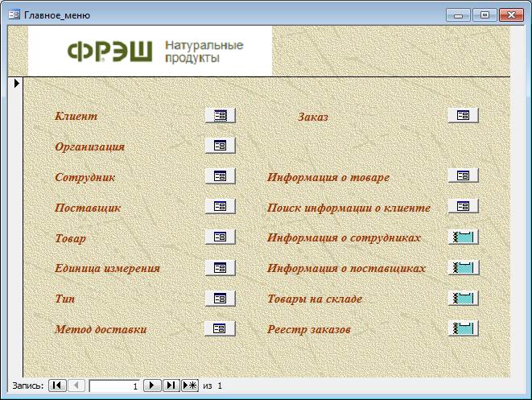Open the Клиент form button
Image resolution: width=532 pixels, height=400 pixels.
coord(220,116)
